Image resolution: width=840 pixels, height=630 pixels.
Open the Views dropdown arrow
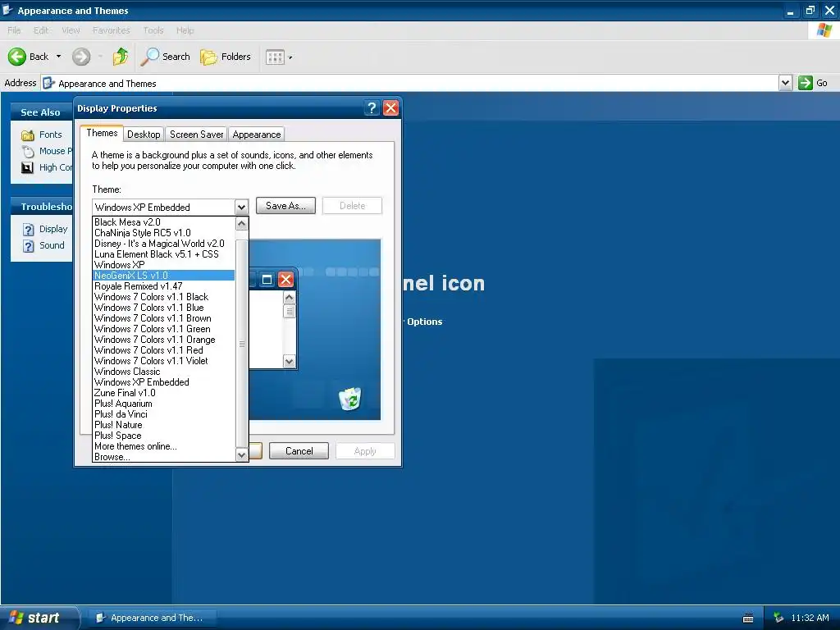(290, 57)
